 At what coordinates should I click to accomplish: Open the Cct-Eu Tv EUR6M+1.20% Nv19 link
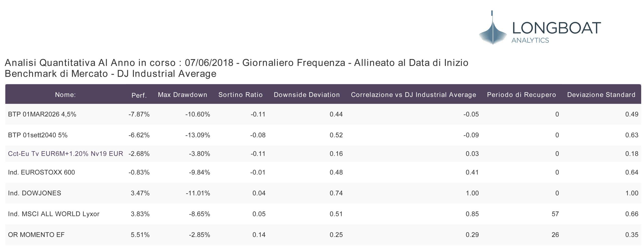pos(66,154)
